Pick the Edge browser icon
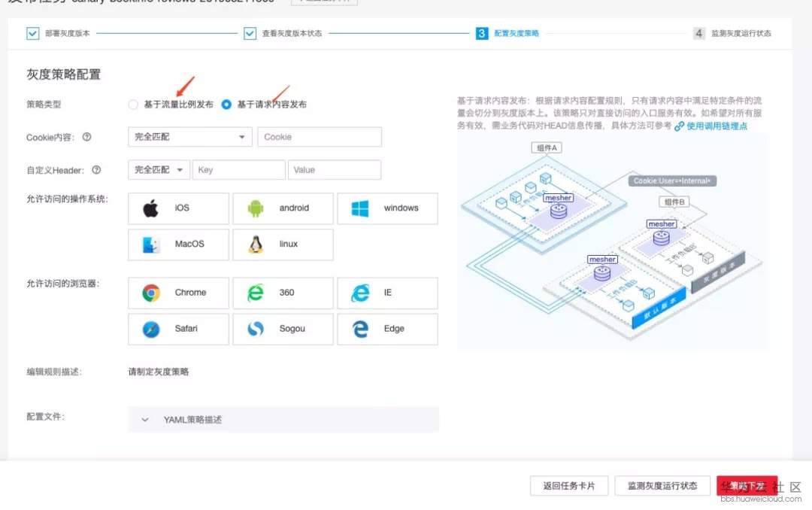Screen dimensions: 812x510 360,329
